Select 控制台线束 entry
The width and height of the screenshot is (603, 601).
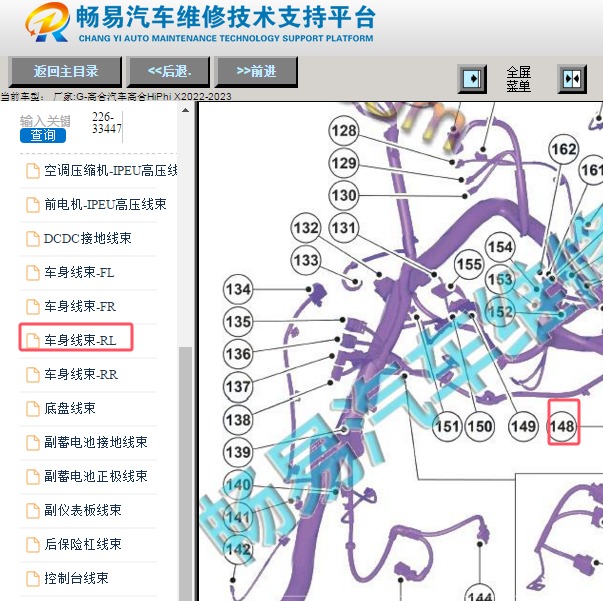76,578
